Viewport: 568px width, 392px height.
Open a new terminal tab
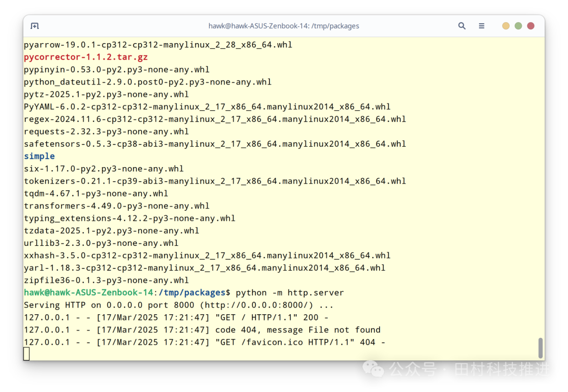coord(34,25)
